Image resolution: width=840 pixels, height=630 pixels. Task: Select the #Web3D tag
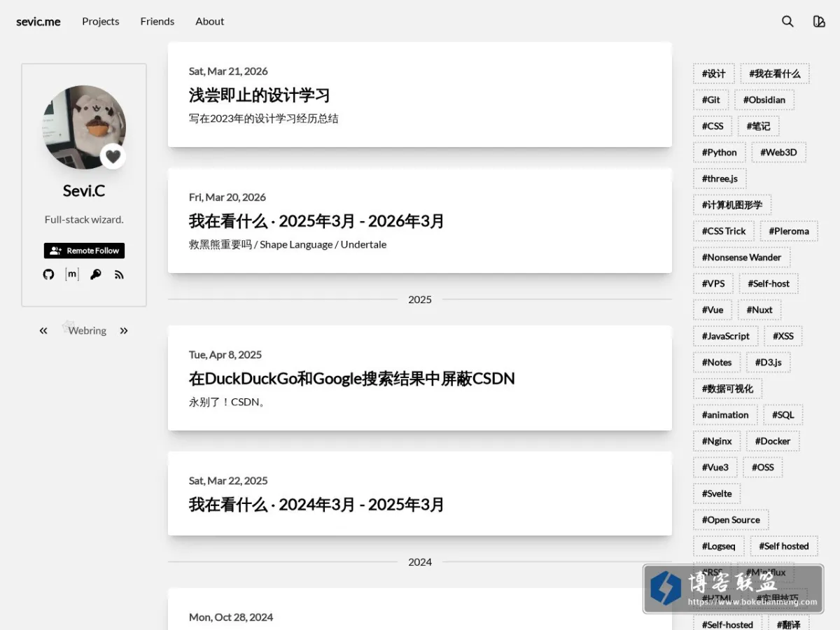[778, 153]
